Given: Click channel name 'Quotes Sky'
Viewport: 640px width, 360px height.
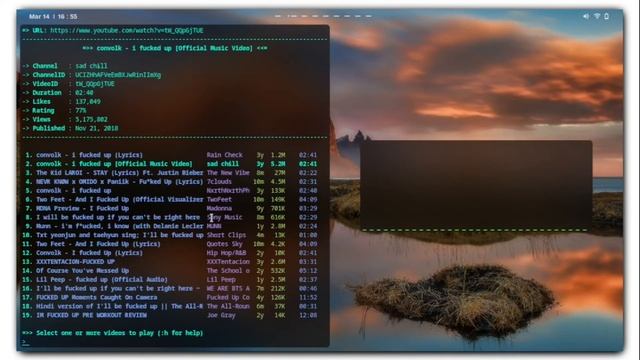Looking at the screenshot, I should click(x=224, y=244).
